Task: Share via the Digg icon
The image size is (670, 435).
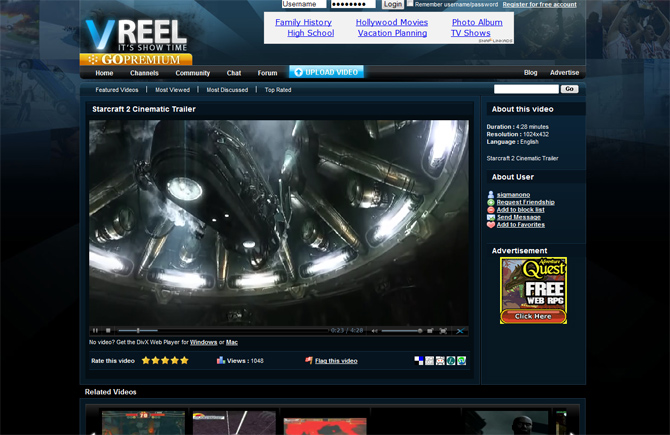Action: 429,361
